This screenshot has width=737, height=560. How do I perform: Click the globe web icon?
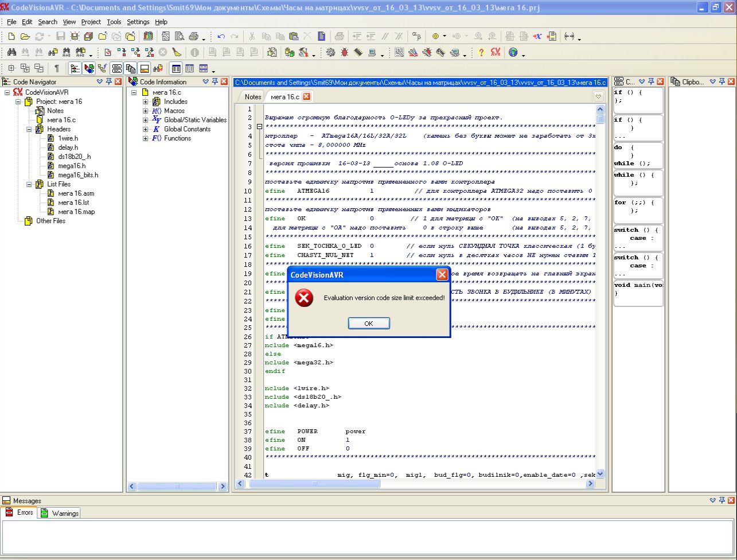coord(513,52)
